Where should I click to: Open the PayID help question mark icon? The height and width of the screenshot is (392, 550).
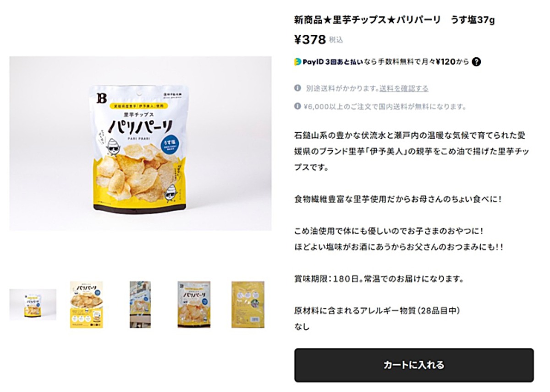coord(476,62)
